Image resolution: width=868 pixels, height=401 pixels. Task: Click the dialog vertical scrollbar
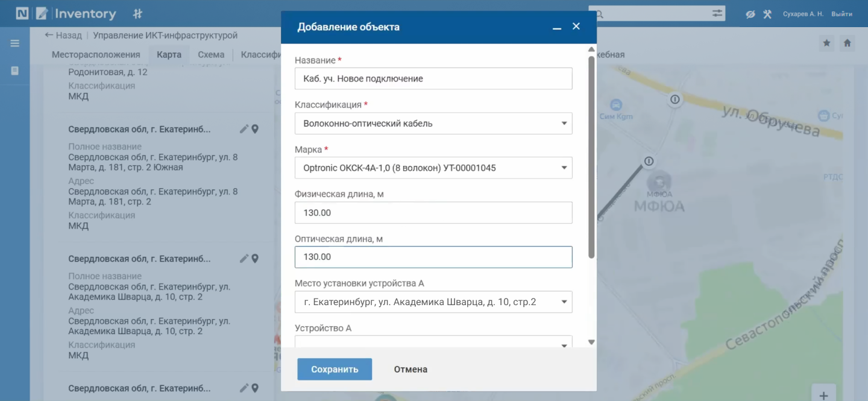(x=591, y=157)
